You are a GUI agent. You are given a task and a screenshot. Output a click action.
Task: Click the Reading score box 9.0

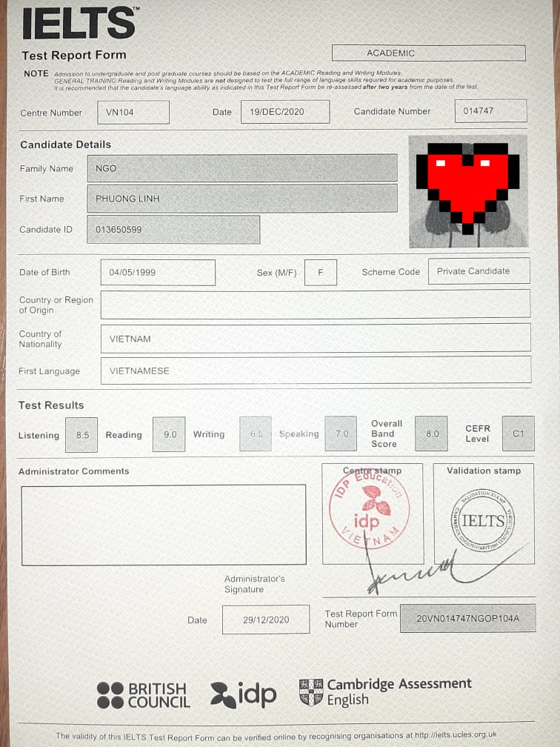pos(169,434)
